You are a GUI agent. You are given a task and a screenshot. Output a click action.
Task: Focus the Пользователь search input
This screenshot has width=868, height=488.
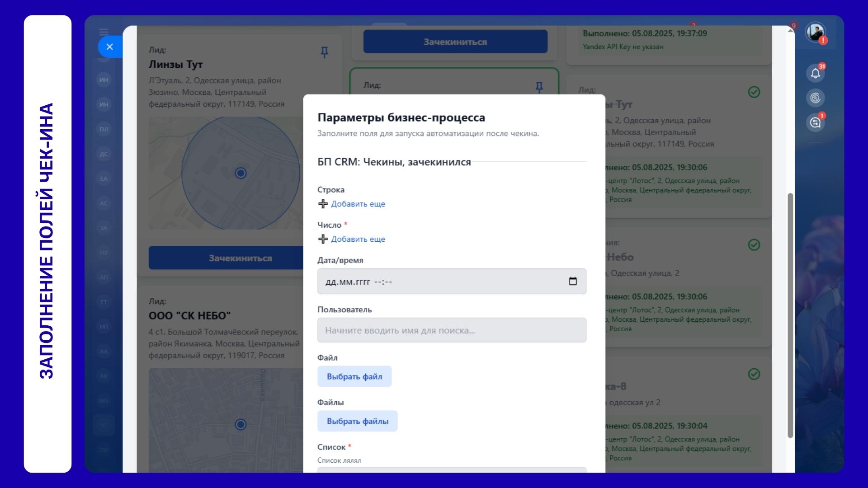pyautogui.click(x=451, y=330)
